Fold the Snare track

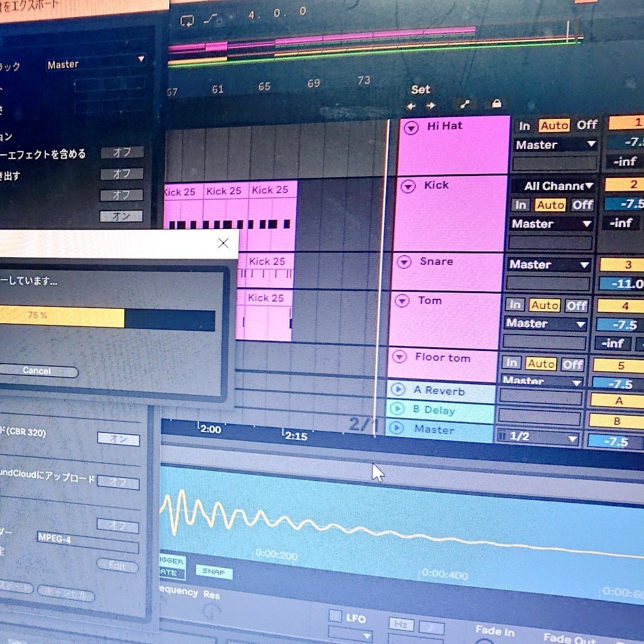[x=404, y=262]
